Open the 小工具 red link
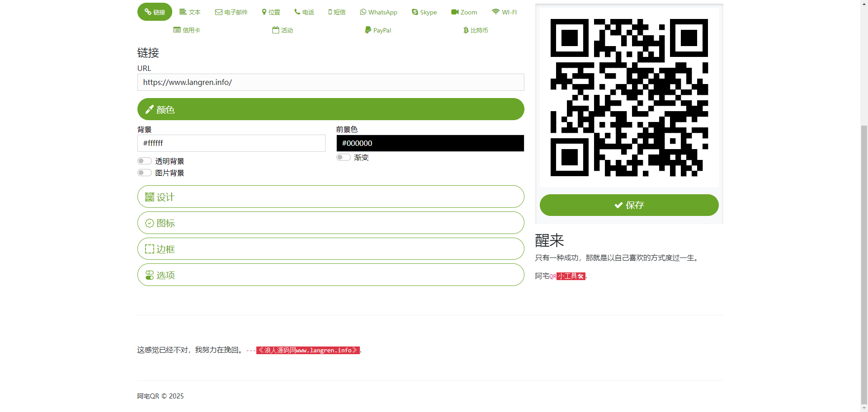Viewport: 868px width, 412px height. [x=571, y=276]
